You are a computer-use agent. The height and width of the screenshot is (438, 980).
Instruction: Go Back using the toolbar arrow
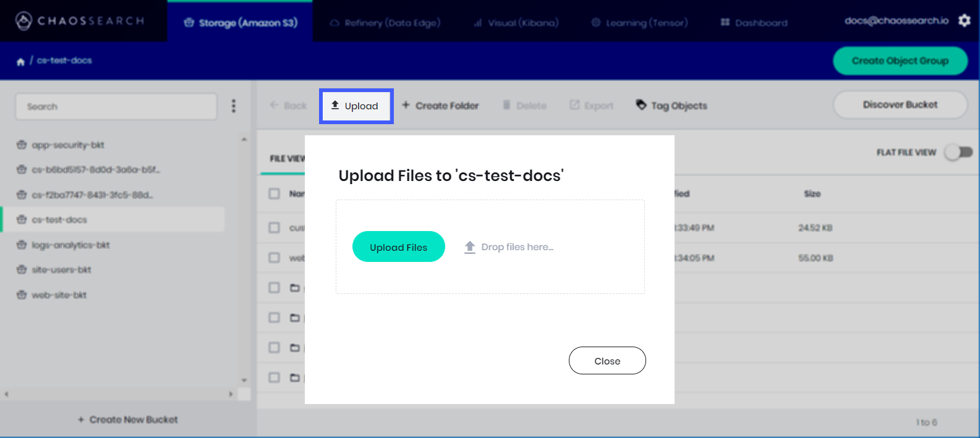(x=288, y=106)
